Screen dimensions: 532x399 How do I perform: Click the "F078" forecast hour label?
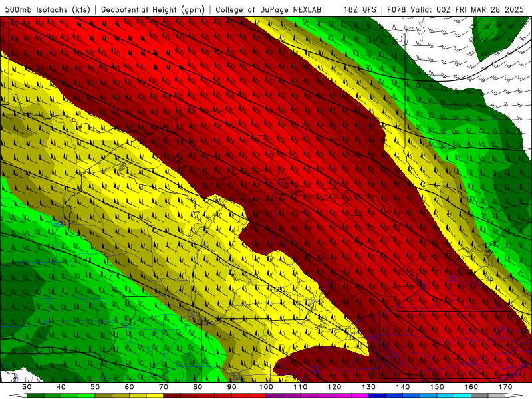coord(396,9)
